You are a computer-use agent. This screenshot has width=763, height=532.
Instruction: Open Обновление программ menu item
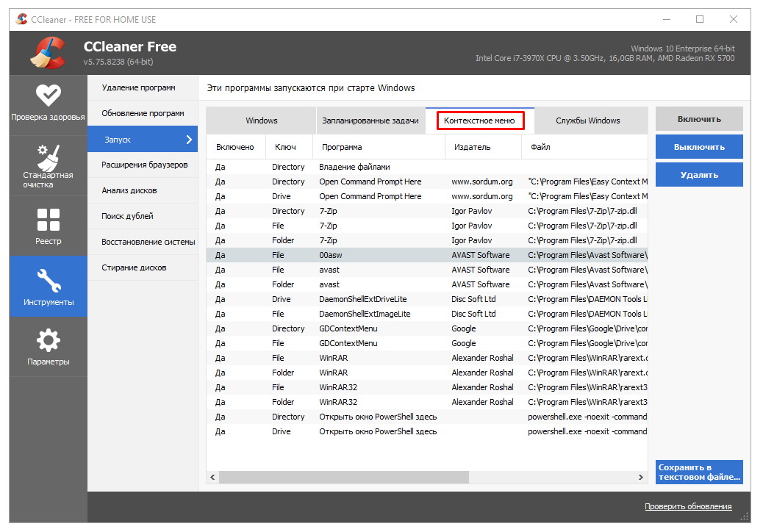[143, 113]
